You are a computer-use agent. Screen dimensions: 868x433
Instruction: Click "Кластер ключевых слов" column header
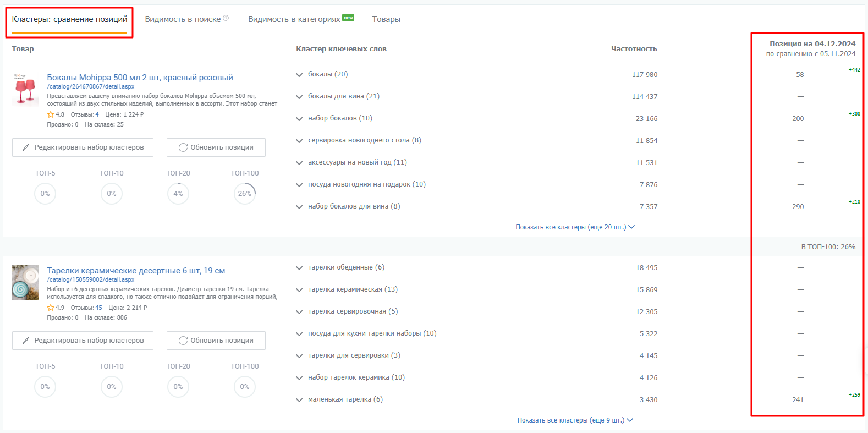pos(341,48)
